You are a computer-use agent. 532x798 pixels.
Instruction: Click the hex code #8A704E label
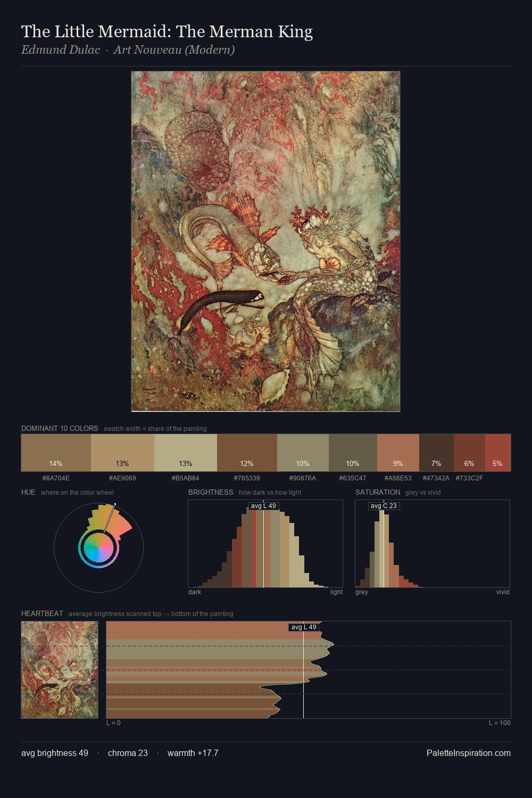click(56, 478)
